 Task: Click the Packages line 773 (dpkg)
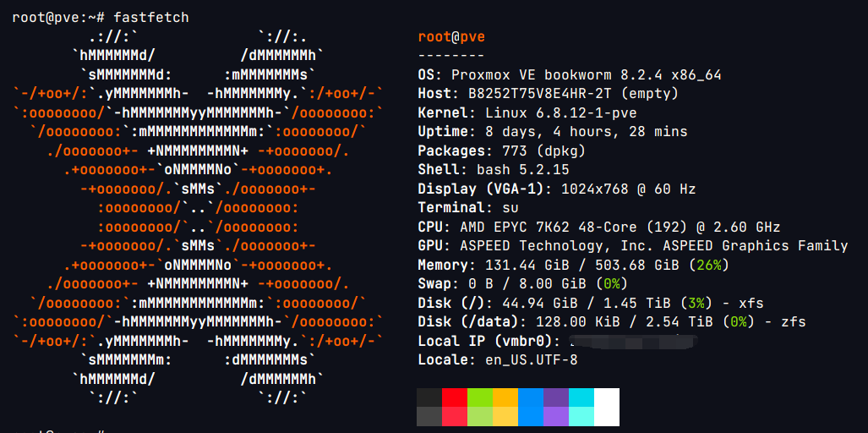click(501, 151)
